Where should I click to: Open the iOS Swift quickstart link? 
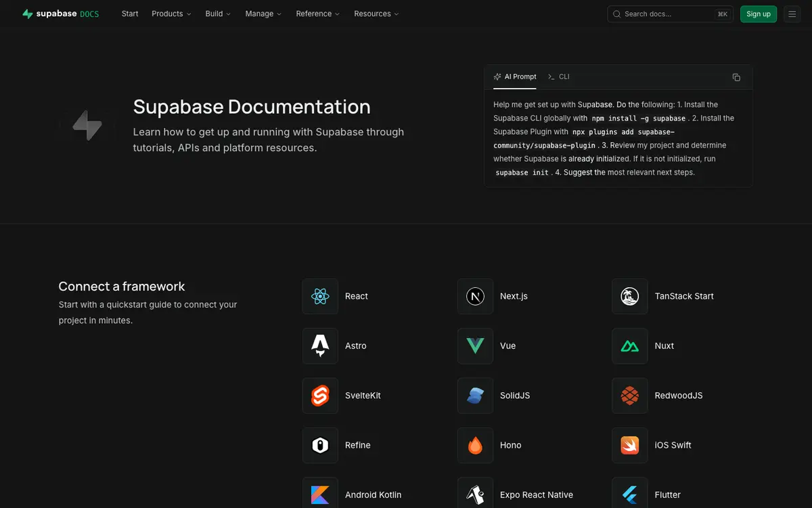[x=673, y=445]
